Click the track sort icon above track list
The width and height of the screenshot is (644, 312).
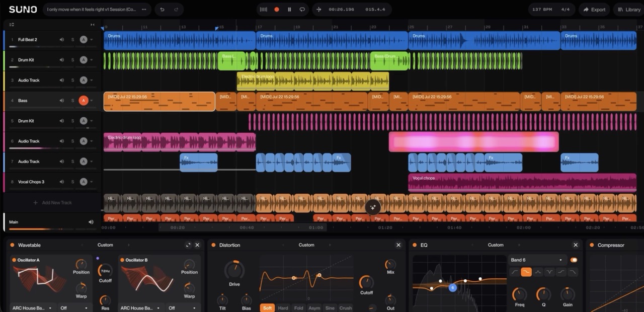pyautogui.click(x=12, y=25)
